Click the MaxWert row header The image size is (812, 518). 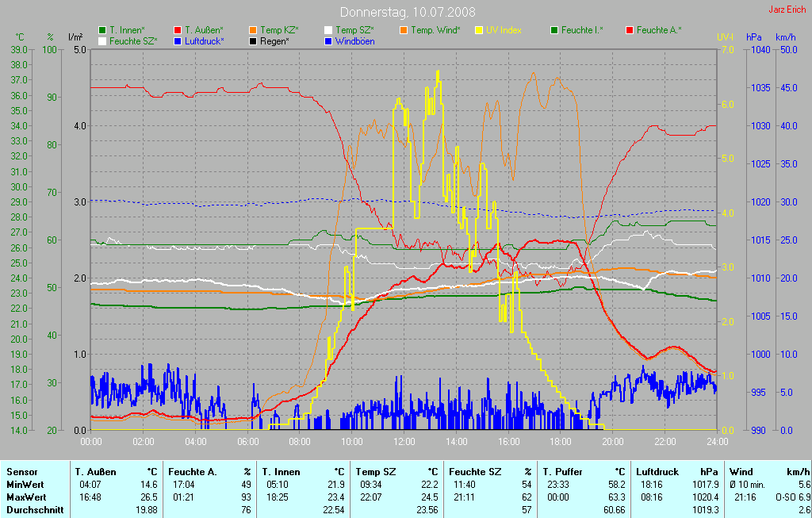[x=26, y=497]
